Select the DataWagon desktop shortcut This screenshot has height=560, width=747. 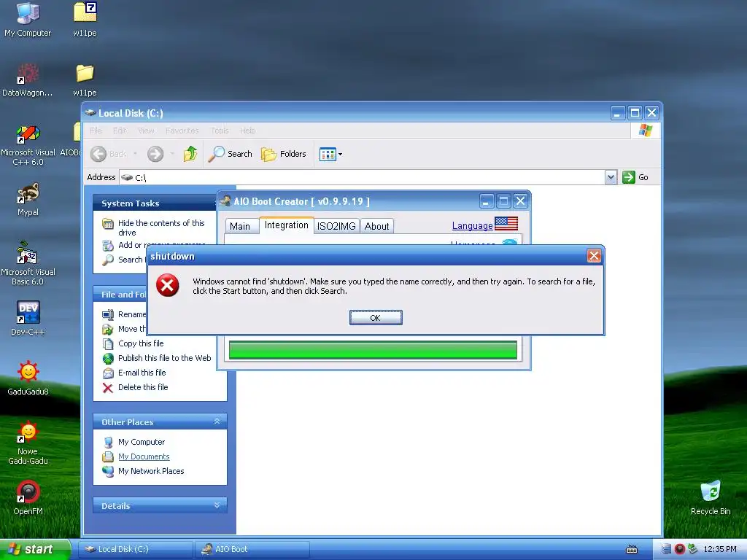coord(28,79)
